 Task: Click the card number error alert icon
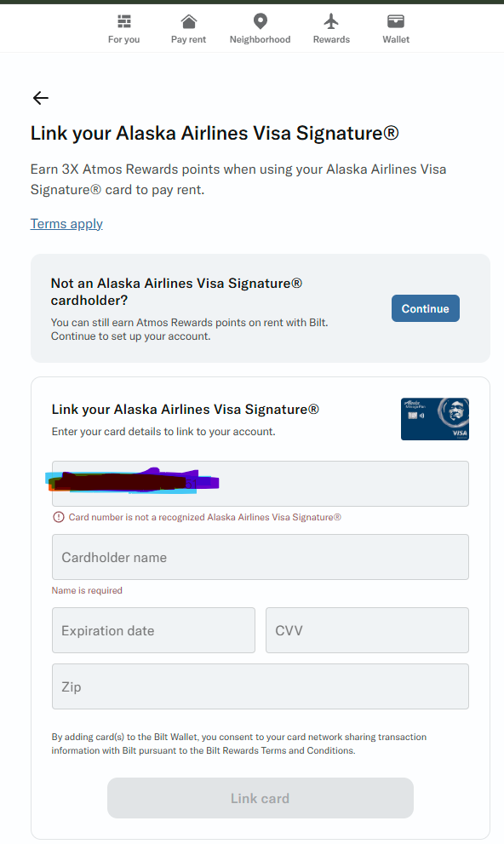58,517
